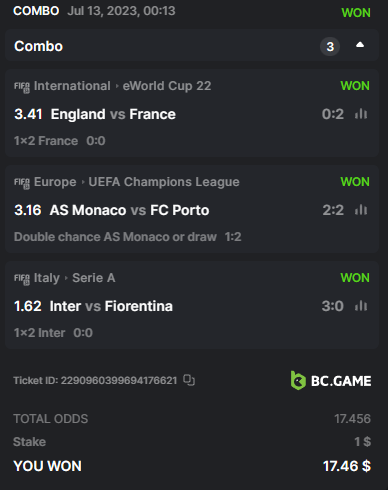This screenshot has height=490, width=388.
Task: Open stats icon for Inter vs Fiorentina
Action: [x=361, y=306]
